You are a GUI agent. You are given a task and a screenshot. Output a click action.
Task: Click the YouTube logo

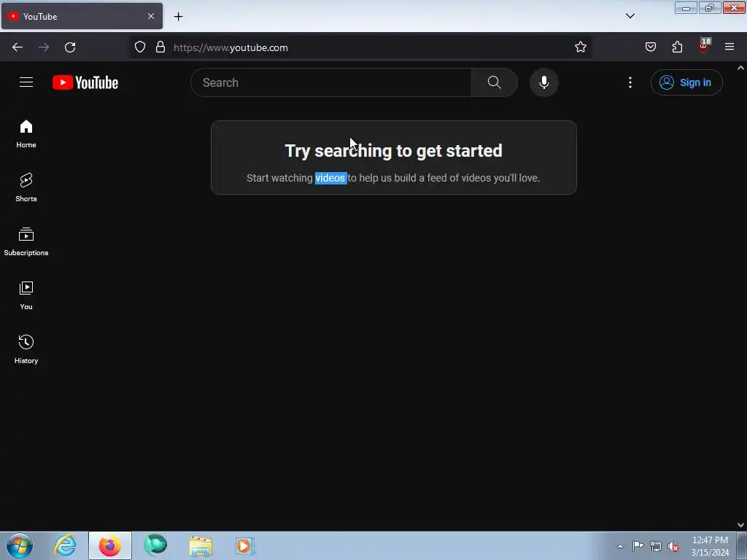coord(85,82)
